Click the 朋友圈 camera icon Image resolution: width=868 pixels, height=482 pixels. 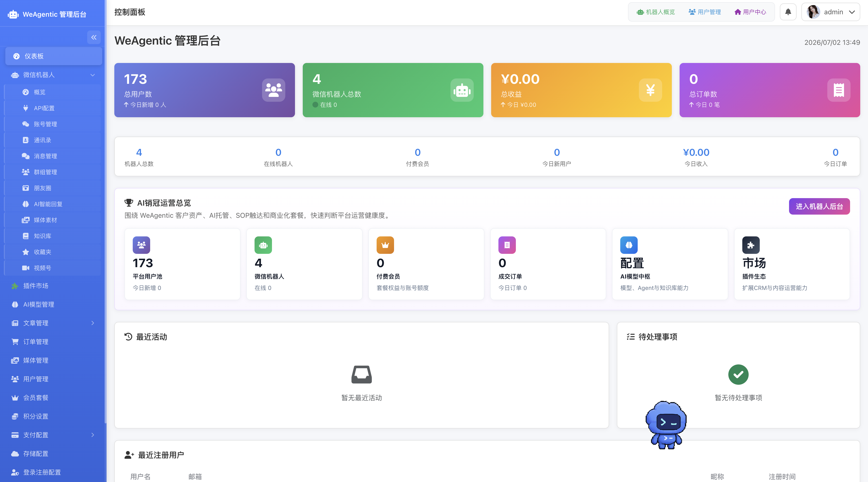(x=26, y=188)
